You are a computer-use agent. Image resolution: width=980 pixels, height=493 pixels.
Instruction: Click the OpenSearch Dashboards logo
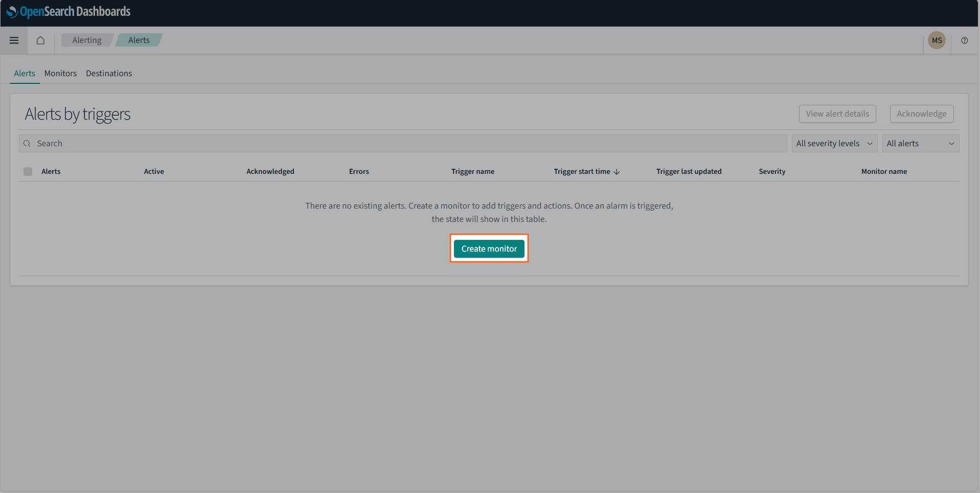tap(69, 11)
